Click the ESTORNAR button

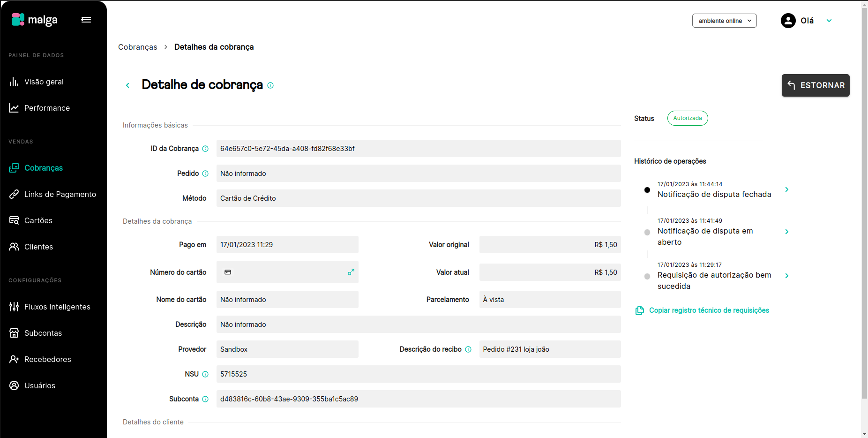816,85
